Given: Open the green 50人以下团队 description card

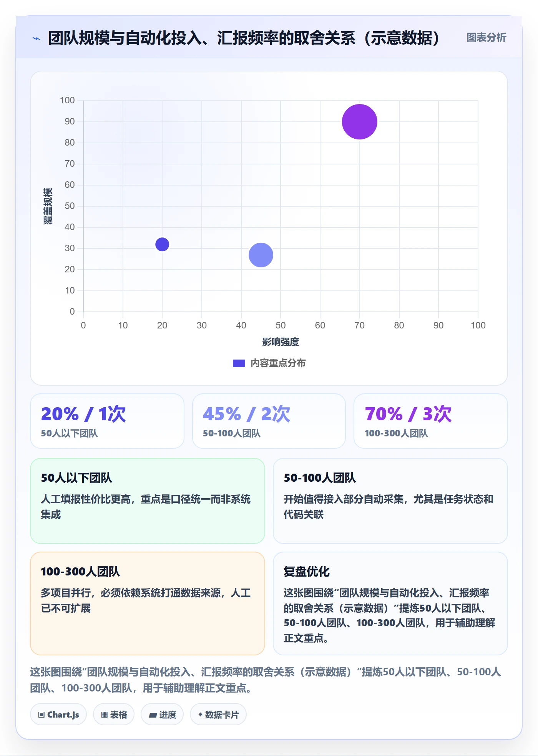Looking at the screenshot, I should [x=148, y=501].
